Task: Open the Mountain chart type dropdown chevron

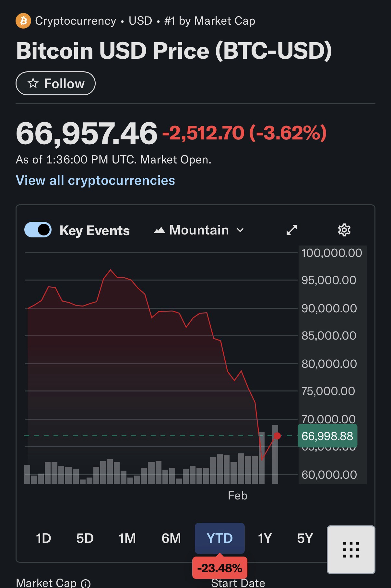Action: point(240,230)
